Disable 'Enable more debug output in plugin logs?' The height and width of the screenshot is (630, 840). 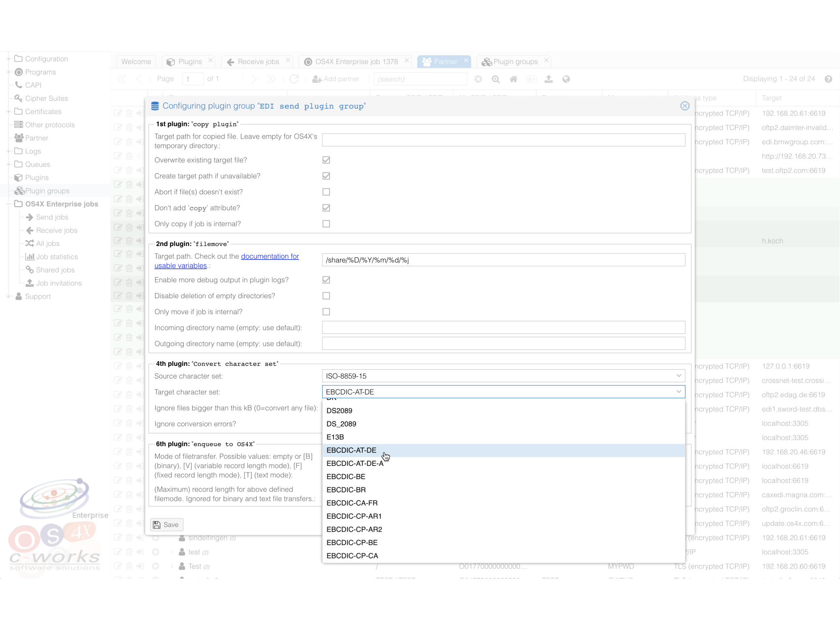tap(326, 280)
